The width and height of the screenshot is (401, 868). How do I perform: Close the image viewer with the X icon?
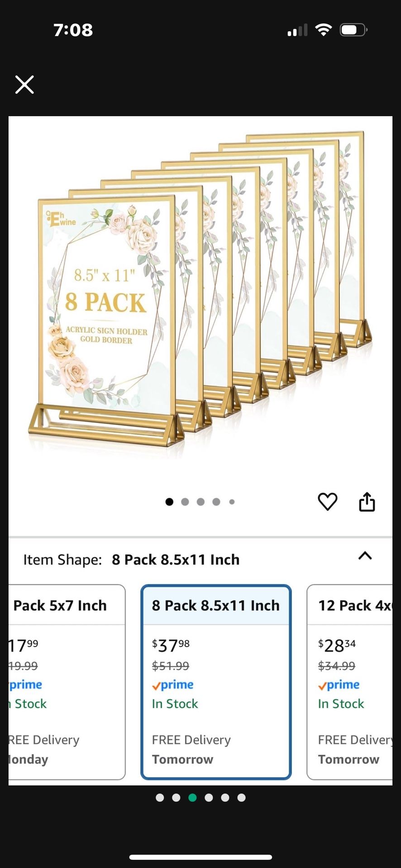[24, 85]
